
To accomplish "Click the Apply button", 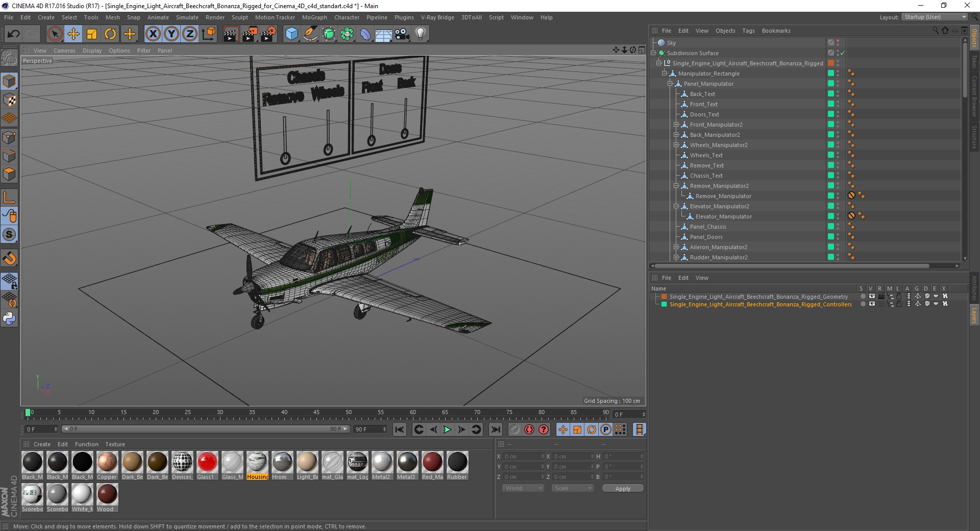I will pos(623,489).
